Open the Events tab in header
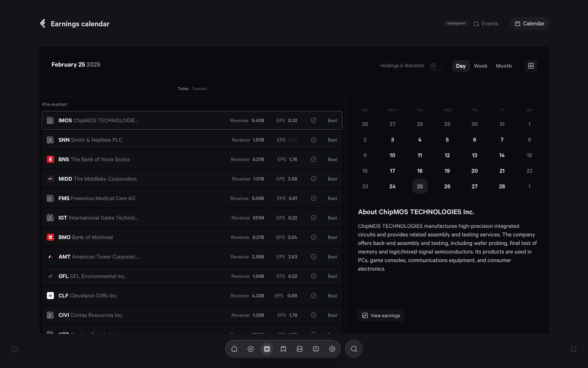Screen dimensions: 588x368 point(486,24)
